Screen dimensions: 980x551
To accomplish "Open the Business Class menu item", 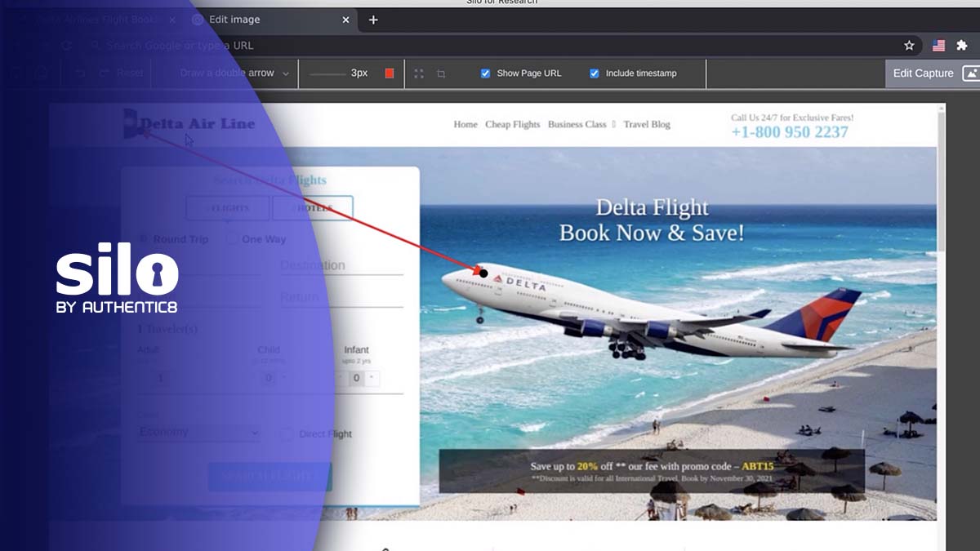I will tap(577, 125).
